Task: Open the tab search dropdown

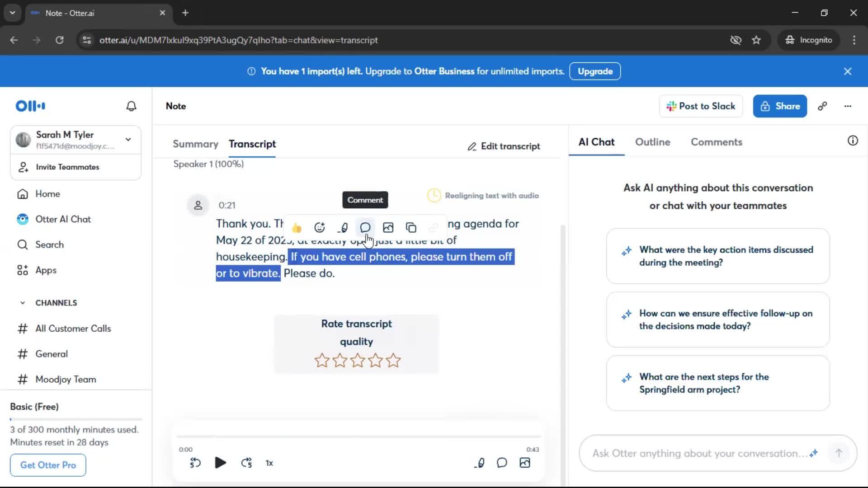Action: (x=13, y=13)
